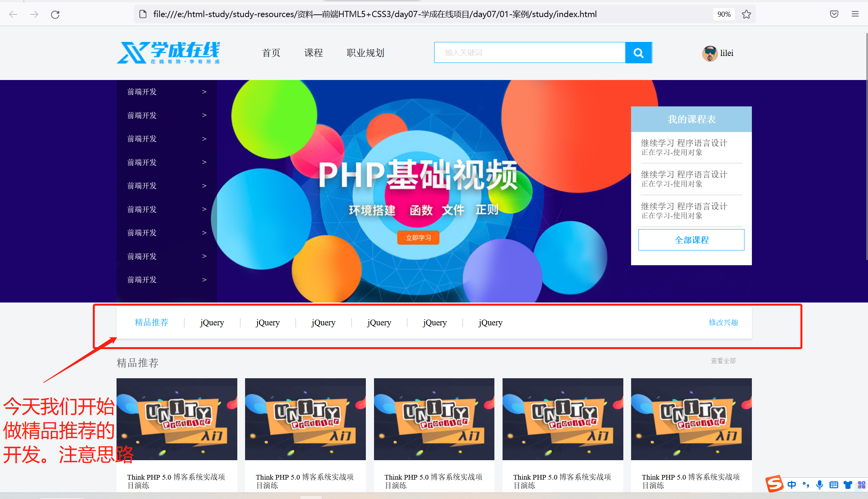Image resolution: width=868 pixels, height=499 pixels.
Task: Click the Sogou input method logo
Action: coord(774,484)
